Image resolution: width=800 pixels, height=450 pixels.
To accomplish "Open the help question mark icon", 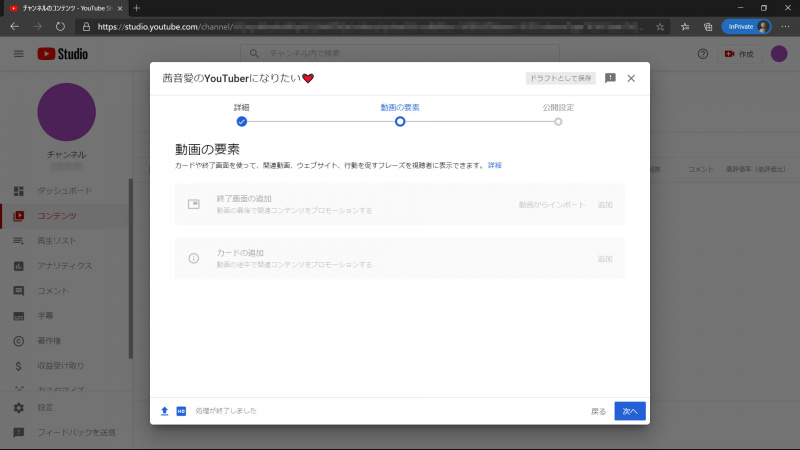I will (703, 54).
